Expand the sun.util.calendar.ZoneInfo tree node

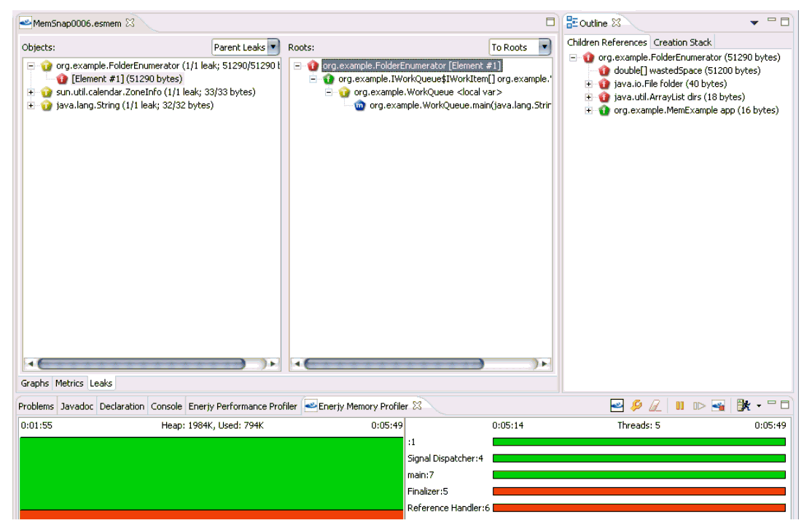31,93
